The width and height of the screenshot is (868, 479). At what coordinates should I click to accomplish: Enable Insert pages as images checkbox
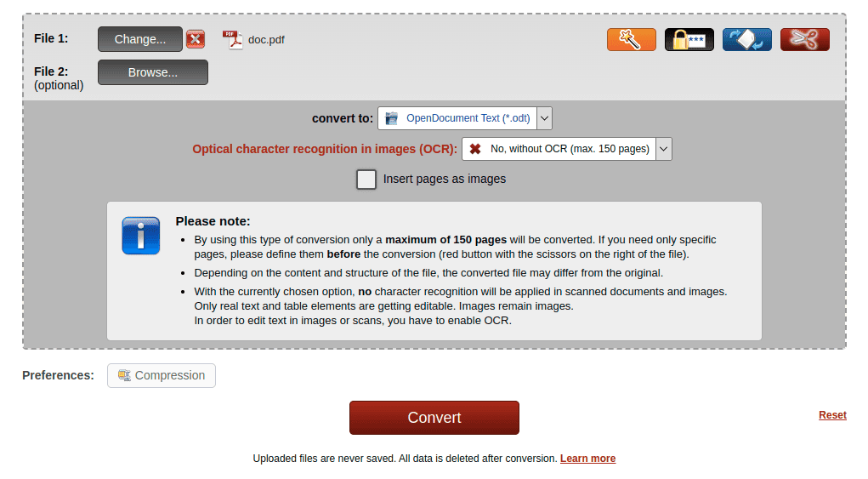point(366,180)
